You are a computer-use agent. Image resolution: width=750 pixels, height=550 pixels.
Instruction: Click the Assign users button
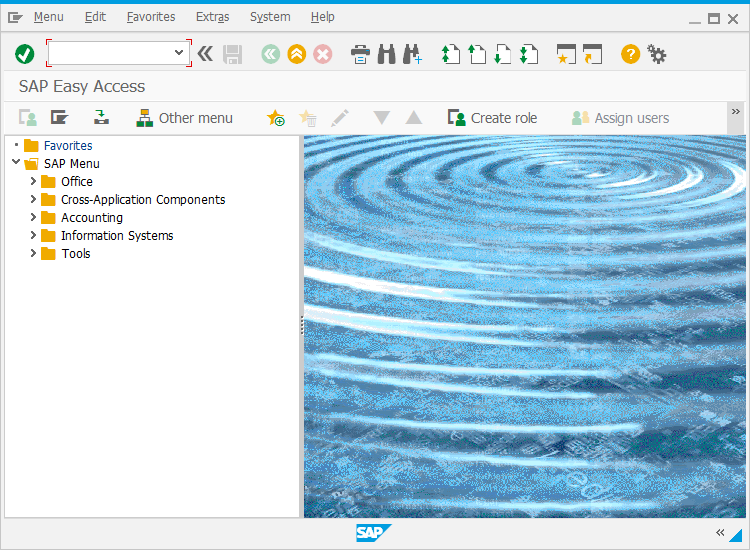click(620, 118)
